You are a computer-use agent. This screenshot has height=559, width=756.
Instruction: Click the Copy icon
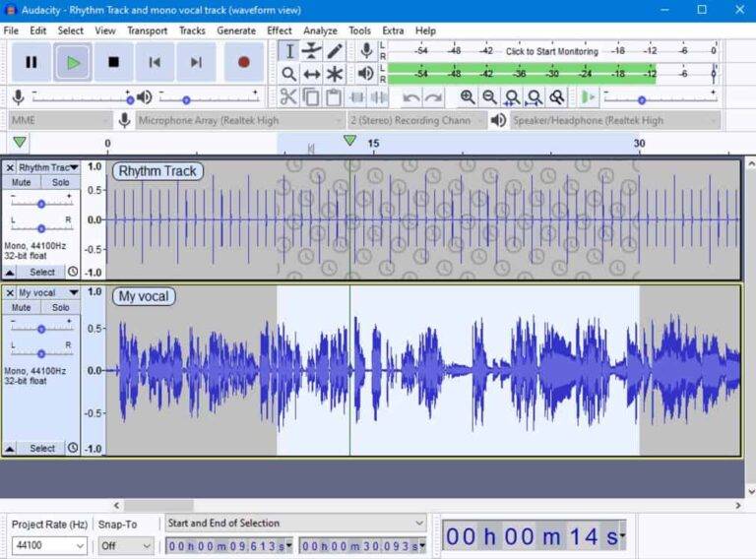tap(311, 96)
